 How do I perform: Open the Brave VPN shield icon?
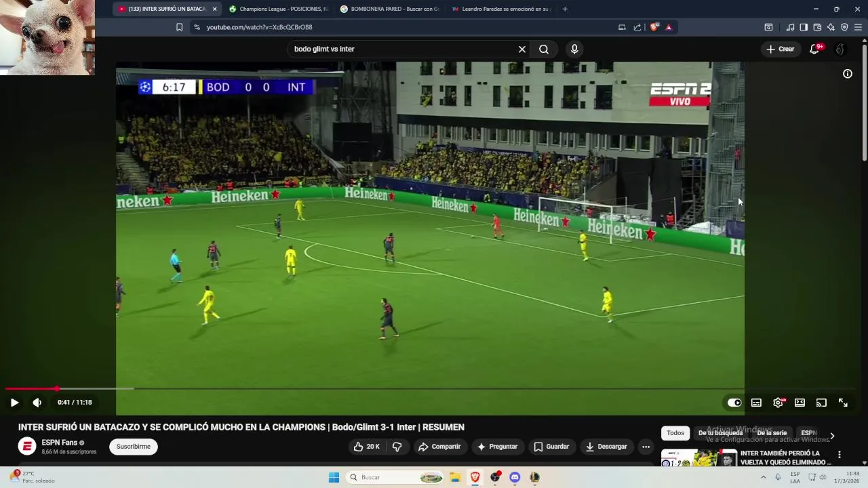pyautogui.click(x=844, y=27)
